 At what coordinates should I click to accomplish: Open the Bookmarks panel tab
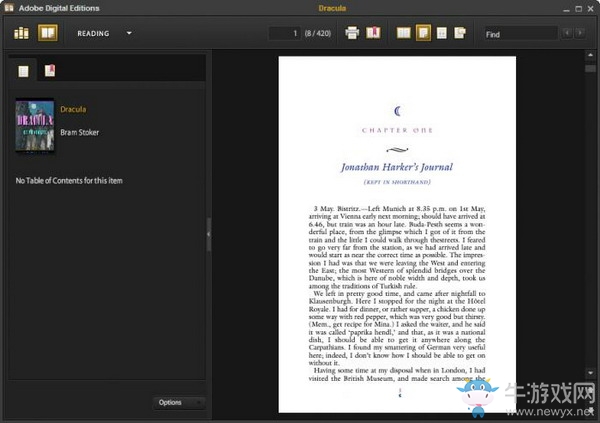click(50, 71)
